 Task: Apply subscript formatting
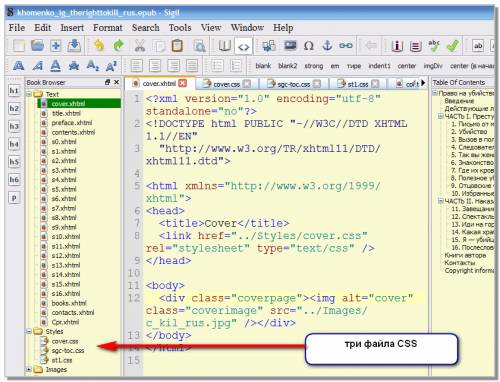(x=93, y=66)
